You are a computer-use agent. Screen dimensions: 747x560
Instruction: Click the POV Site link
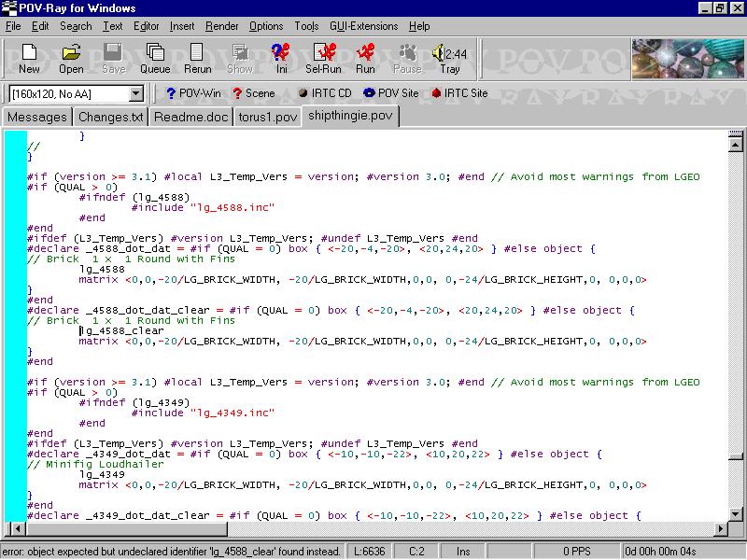[390, 93]
